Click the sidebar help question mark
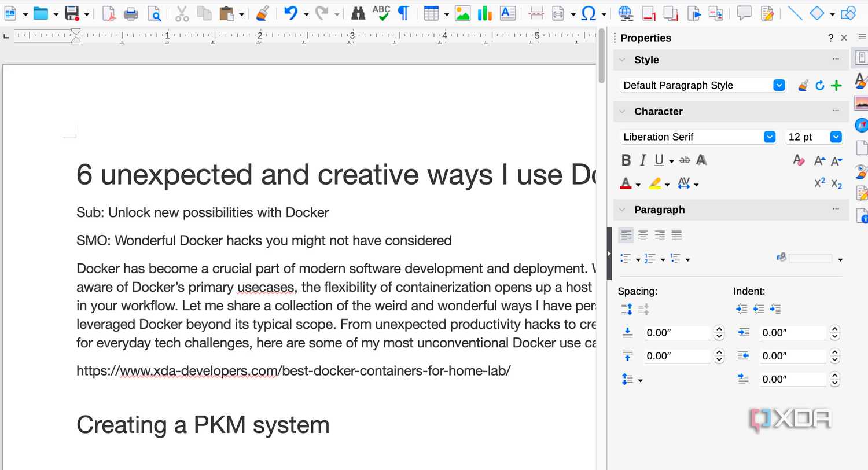 coord(830,38)
